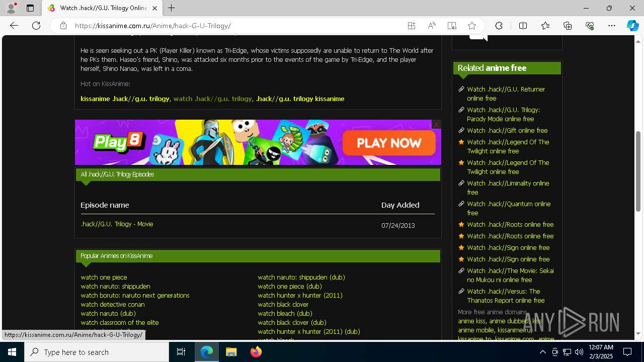644x362 pixels.
Task: Open browser profile avatar icon
Action: coord(11,8)
